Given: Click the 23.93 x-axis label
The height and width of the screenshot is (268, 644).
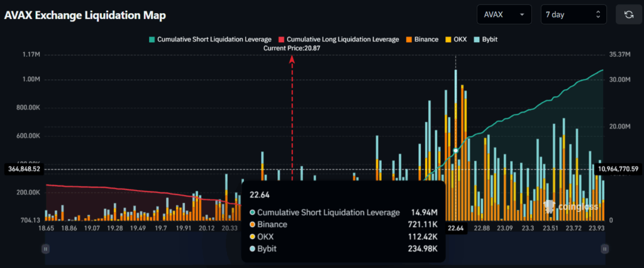Looking at the screenshot, I should click(x=596, y=228).
